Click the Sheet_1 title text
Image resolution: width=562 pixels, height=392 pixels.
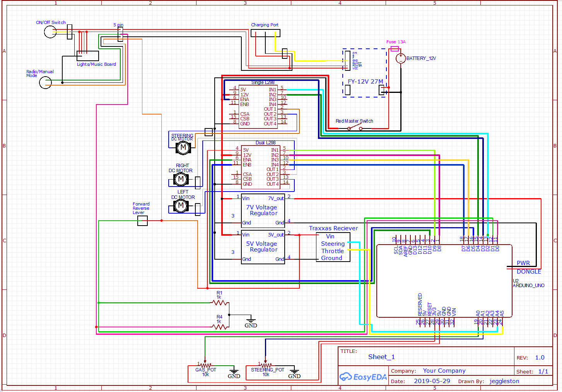(x=381, y=357)
